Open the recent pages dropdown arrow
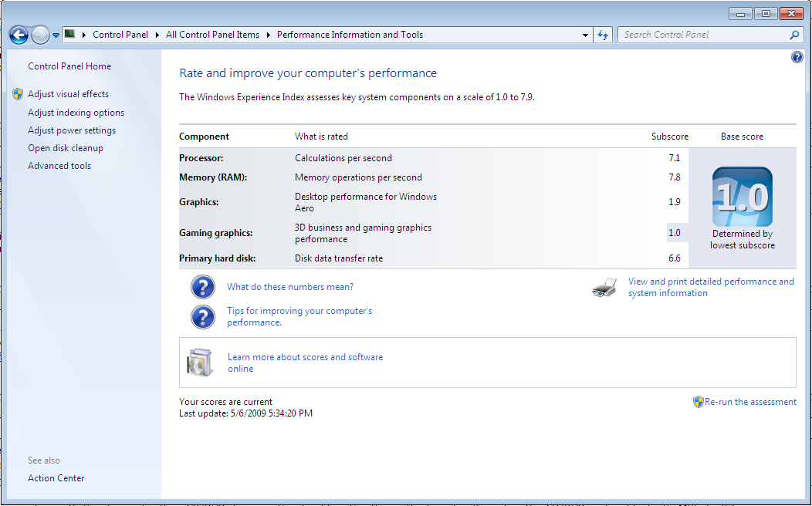The width and height of the screenshot is (812, 506). click(56, 35)
